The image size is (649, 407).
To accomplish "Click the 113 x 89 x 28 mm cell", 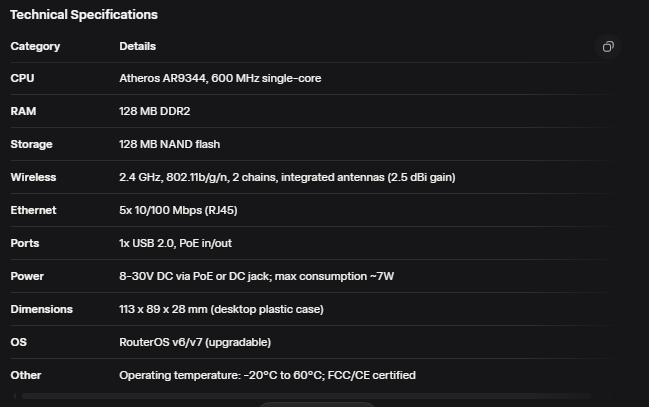I will click(x=221, y=309).
